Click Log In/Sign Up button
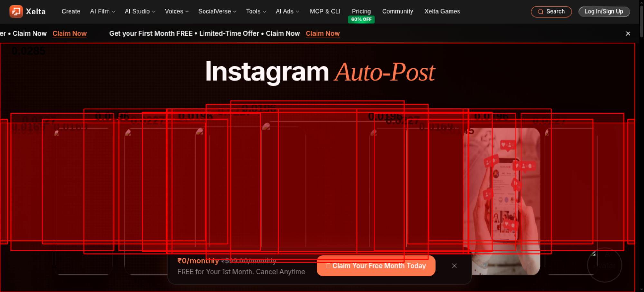The image size is (644, 292). [604, 12]
